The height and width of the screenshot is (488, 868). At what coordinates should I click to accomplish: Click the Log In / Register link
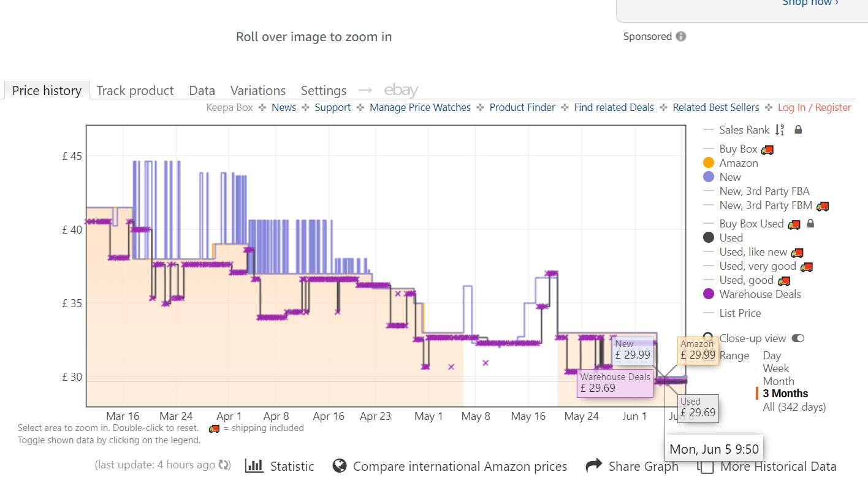815,107
